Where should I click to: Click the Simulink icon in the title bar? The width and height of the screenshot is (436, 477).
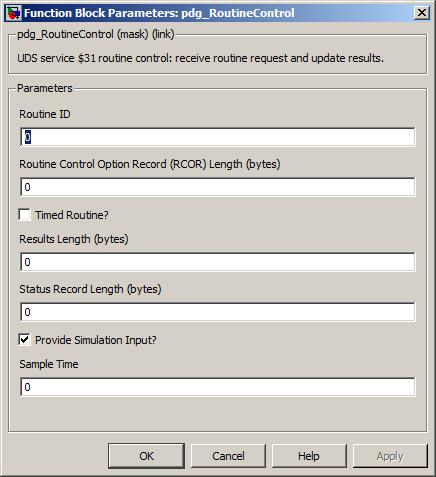(x=13, y=13)
